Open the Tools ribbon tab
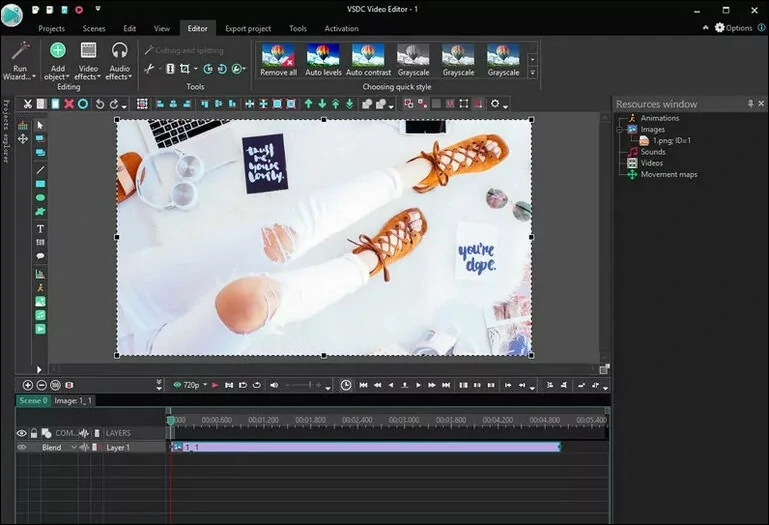769x525 pixels. 298,28
